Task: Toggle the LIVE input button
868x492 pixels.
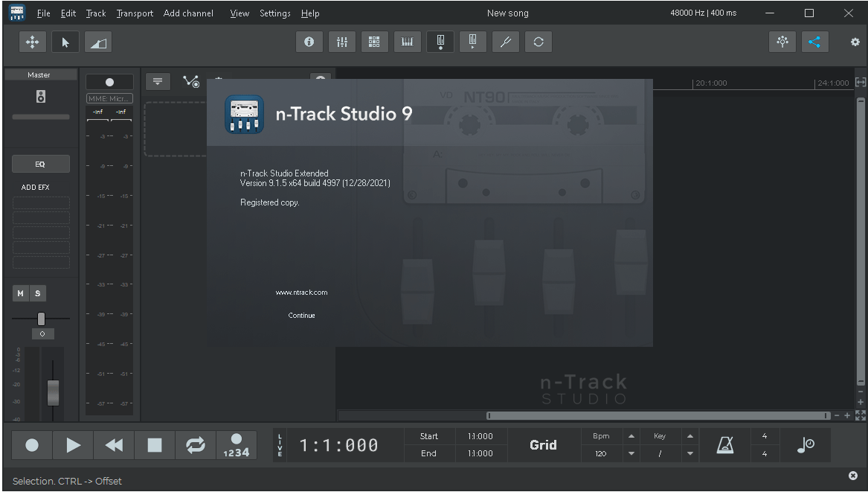Action: coord(280,445)
